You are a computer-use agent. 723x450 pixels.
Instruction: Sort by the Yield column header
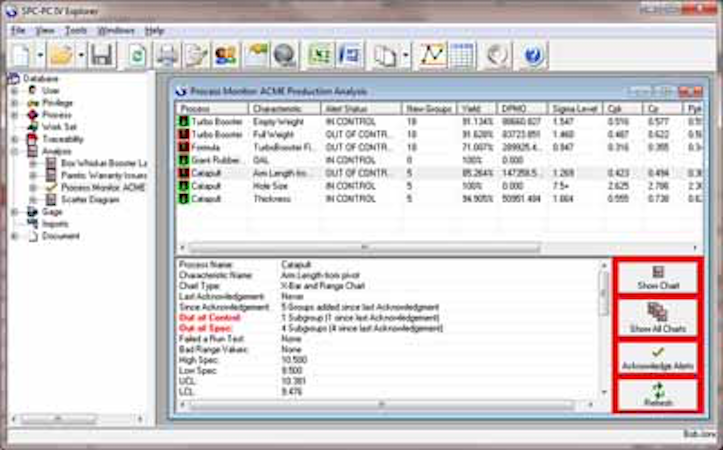click(477, 109)
